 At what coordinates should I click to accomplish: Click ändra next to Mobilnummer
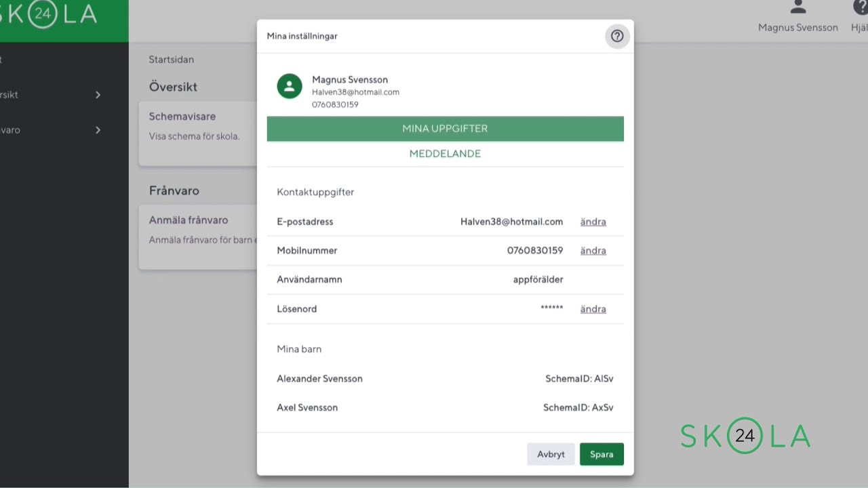tap(593, 251)
